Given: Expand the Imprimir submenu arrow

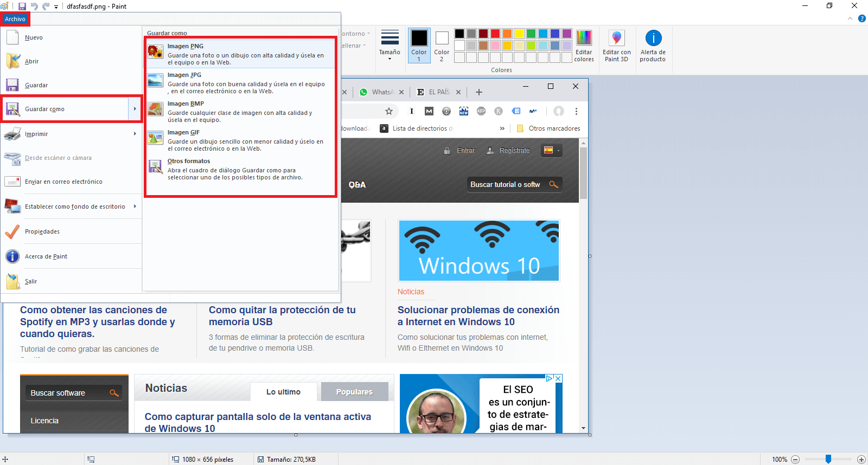Looking at the screenshot, I should coord(135,134).
